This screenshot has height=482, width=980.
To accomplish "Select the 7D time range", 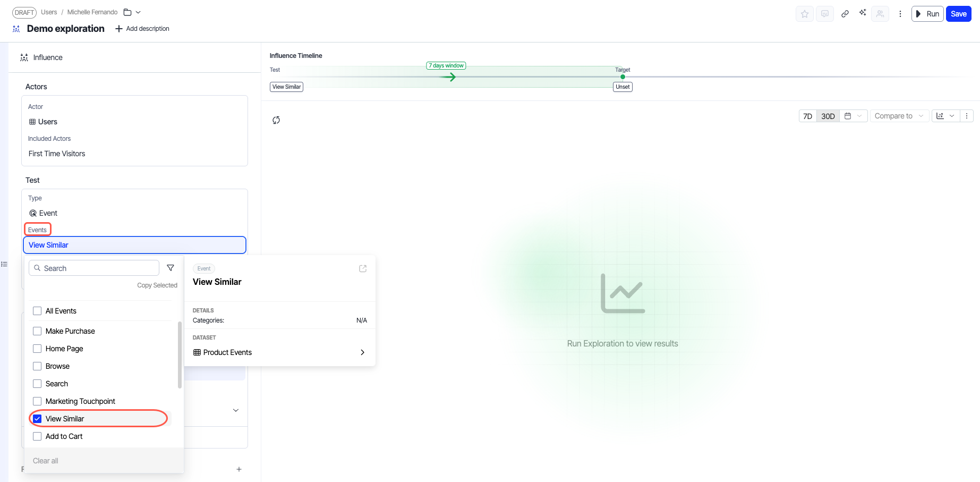I will (807, 116).
